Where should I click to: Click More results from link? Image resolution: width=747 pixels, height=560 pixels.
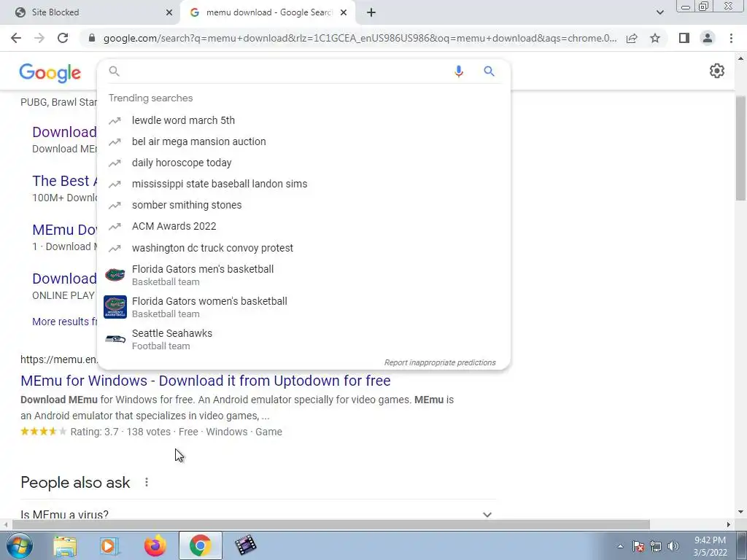point(64,322)
